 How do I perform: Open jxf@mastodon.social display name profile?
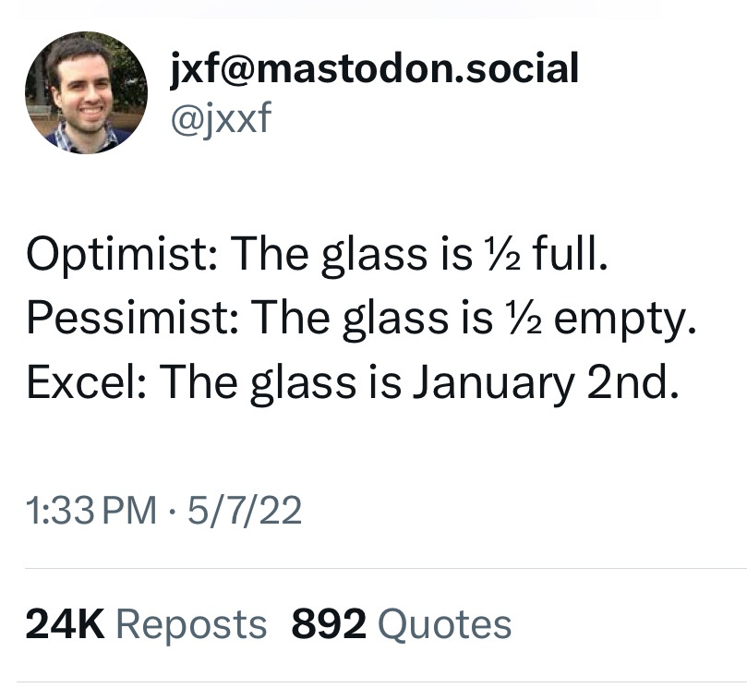click(x=375, y=68)
